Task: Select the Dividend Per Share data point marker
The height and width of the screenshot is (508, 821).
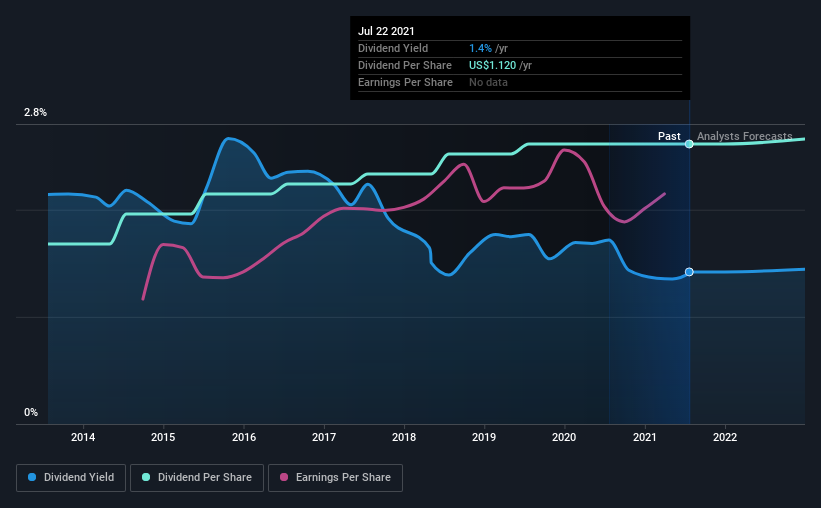Action: [x=689, y=144]
